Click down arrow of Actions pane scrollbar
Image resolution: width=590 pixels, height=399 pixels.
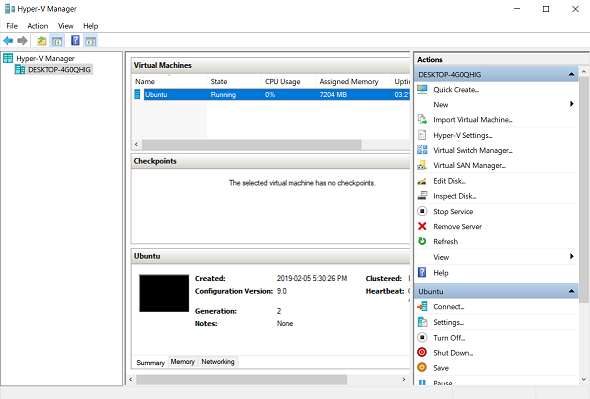coord(584,379)
